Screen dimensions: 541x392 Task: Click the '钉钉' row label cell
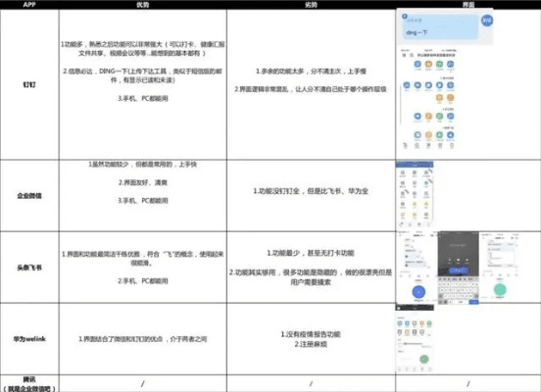click(29, 84)
